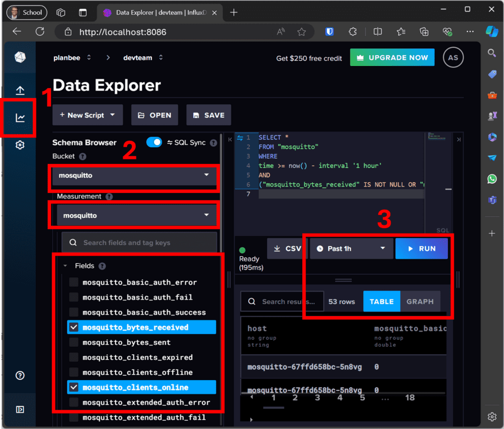Image resolution: width=504 pixels, height=429 pixels.
Task: Open InfluxDB Settings via gear icon
Action: click(19, 144)
